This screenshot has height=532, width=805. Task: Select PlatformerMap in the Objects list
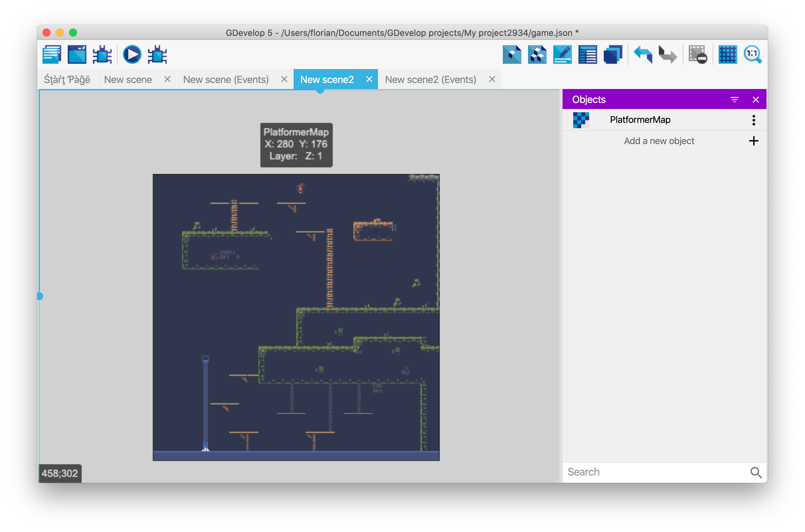point(640,120)
